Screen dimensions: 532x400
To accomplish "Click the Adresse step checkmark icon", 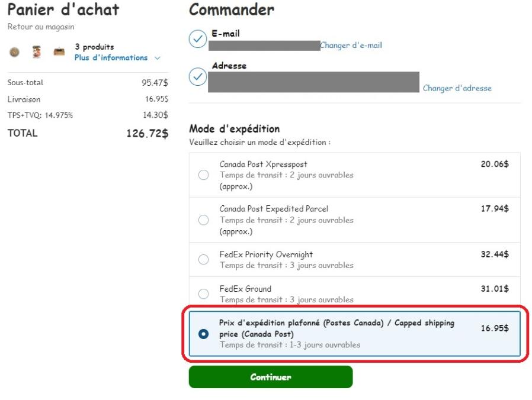I will tap(197, 76).
